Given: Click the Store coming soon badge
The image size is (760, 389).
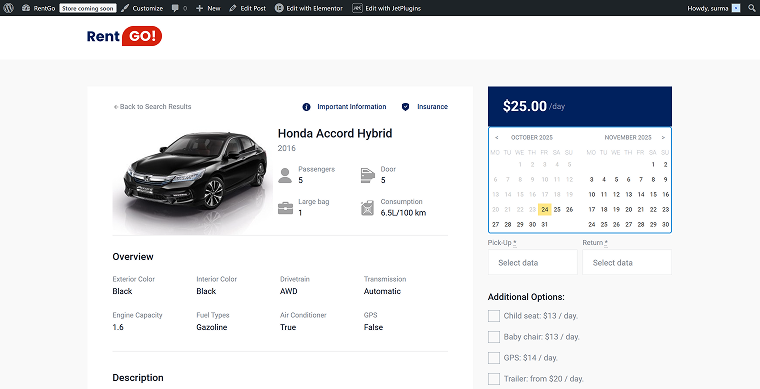Looking at the screenshot, I should coord(88,8).
